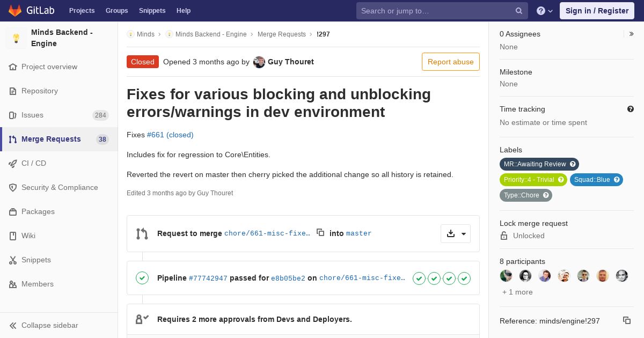Open Projects in top navigation
Screen dimensions: 644x338
[x=82, y=11]
